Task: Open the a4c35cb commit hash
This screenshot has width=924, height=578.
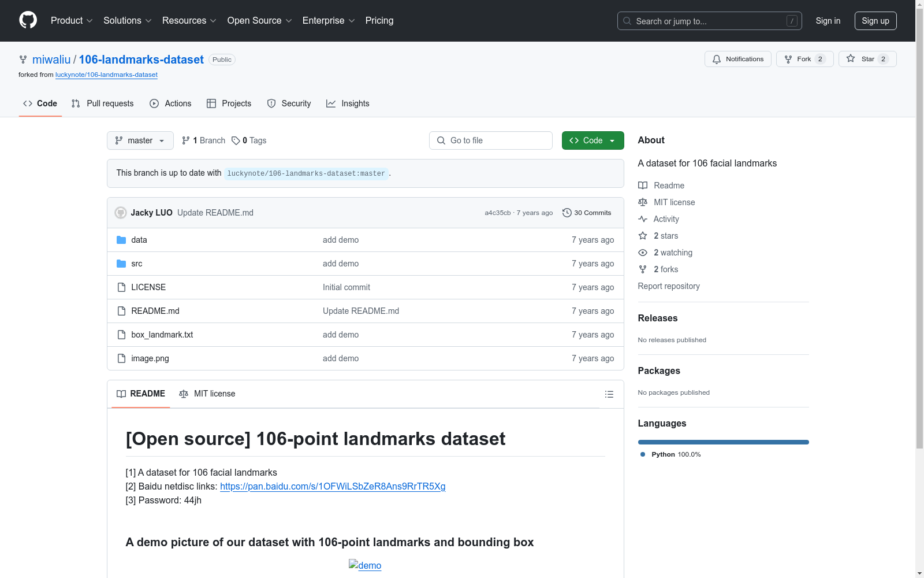Action: pos(498,213)
